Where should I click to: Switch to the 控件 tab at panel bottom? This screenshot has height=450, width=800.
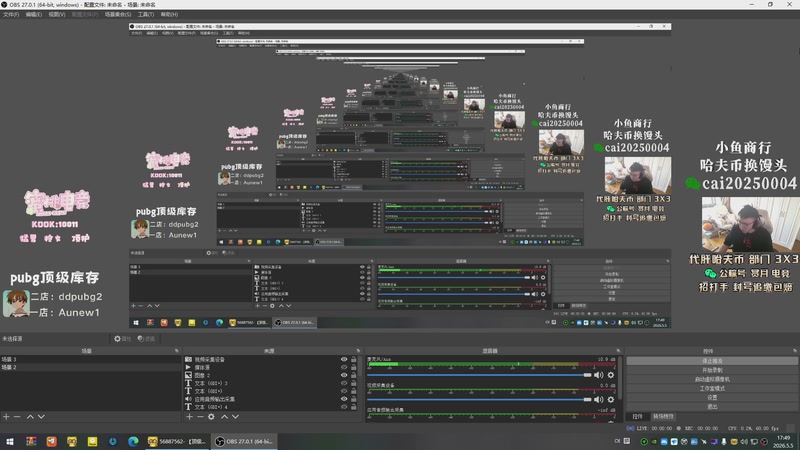click(x=637, y=416)
